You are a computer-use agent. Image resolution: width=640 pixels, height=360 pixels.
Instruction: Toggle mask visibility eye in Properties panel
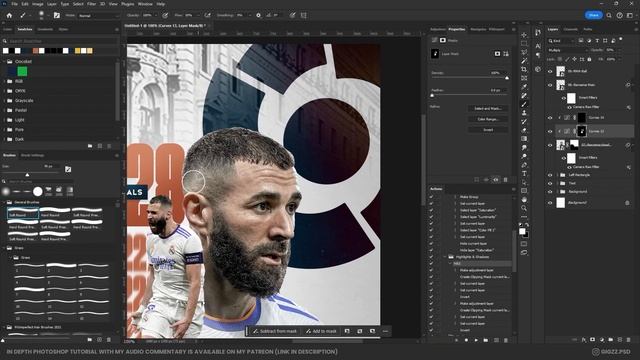click(496, 180)
